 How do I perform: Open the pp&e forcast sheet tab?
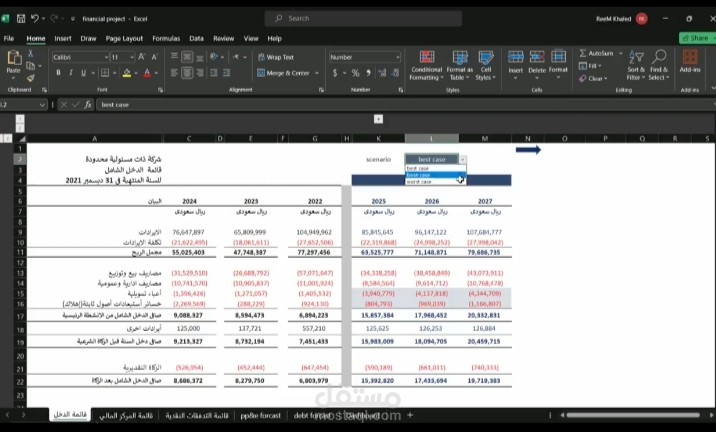tap(260, 415)
